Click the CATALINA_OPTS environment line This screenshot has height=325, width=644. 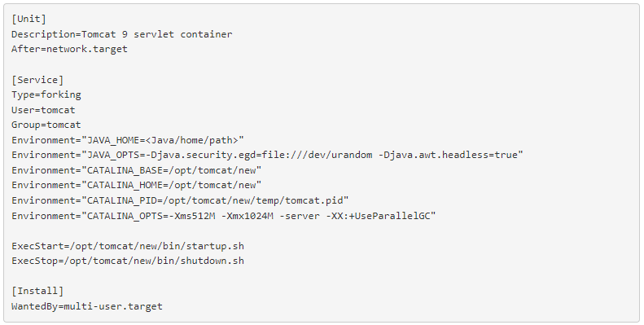223,216
